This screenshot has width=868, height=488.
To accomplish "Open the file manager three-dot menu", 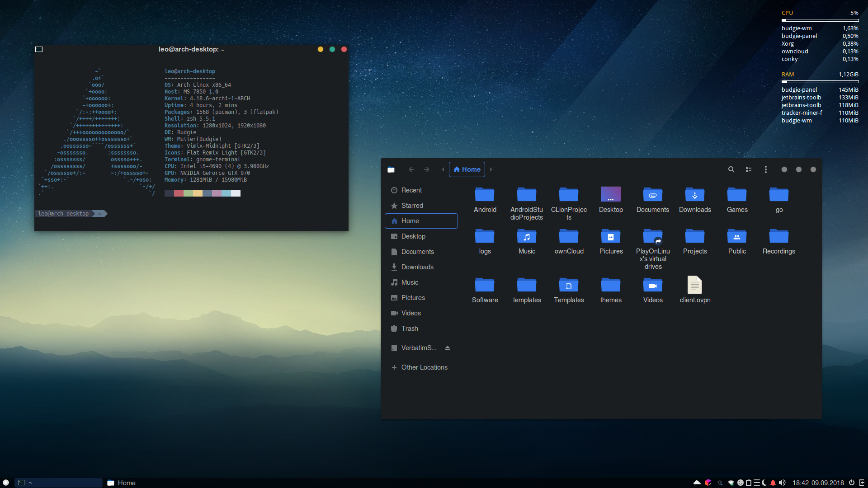I will (x=765, y=169).
